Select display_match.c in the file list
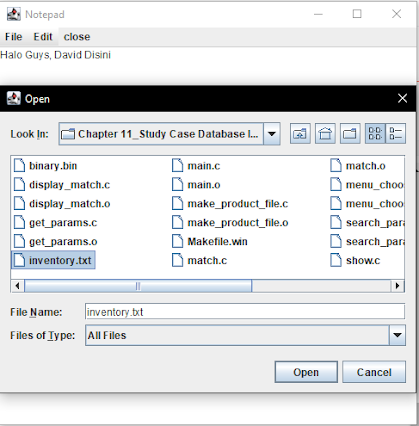 [62, 185]
